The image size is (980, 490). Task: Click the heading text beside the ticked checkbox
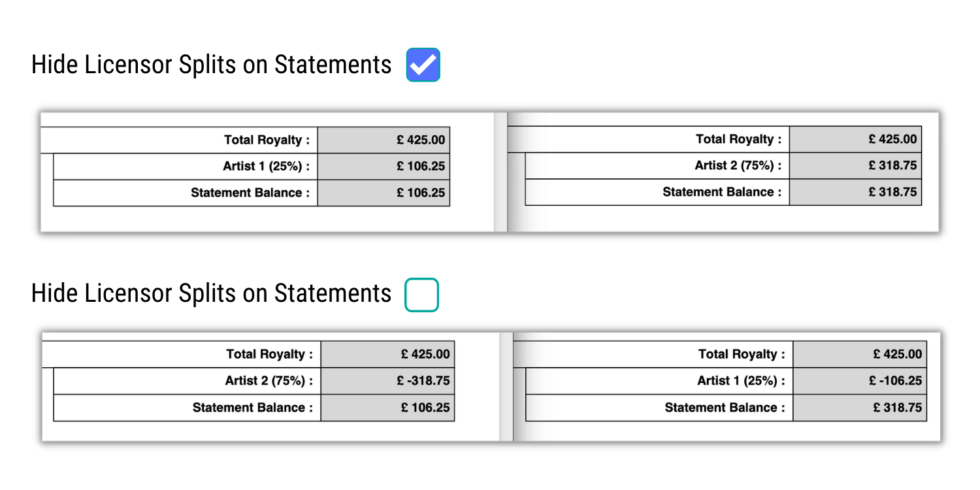(212, 65)
